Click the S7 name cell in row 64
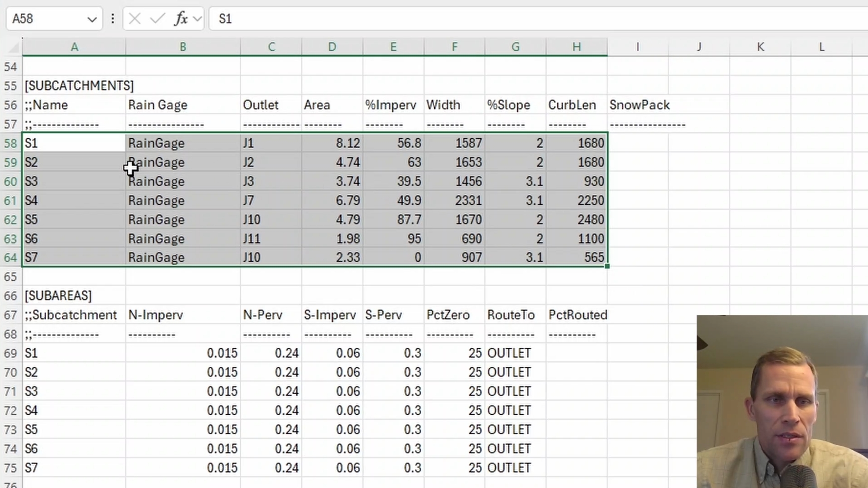868x488 pixels. tap(74, 258)
